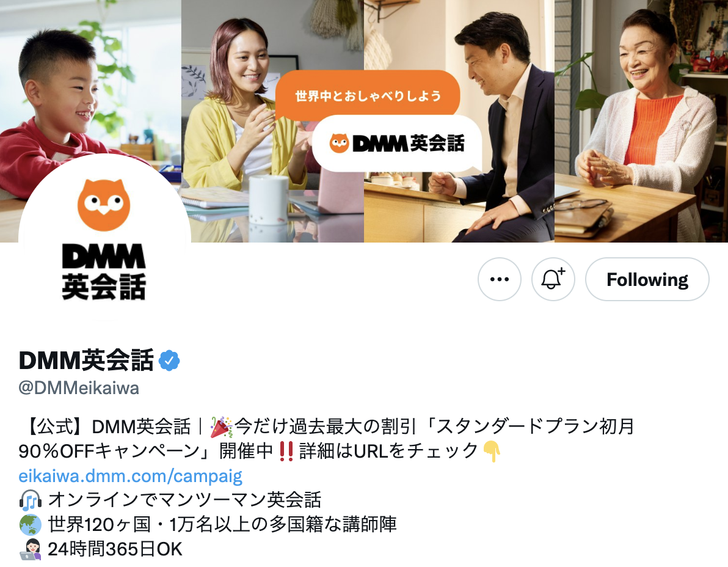
Task: Turn on notifications with the bell icon
Action: (x=553, y=279)
